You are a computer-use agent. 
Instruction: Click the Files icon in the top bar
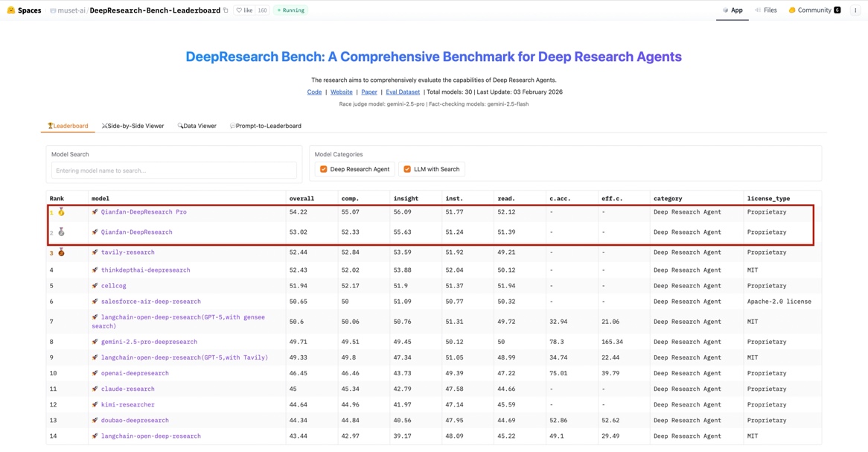[765, 10]
